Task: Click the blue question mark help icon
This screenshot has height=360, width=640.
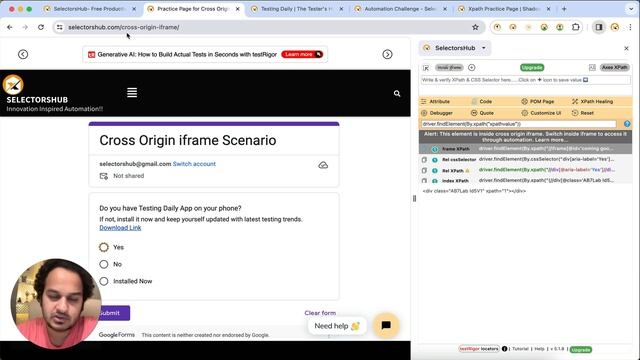Action: [x=627, y=124]
